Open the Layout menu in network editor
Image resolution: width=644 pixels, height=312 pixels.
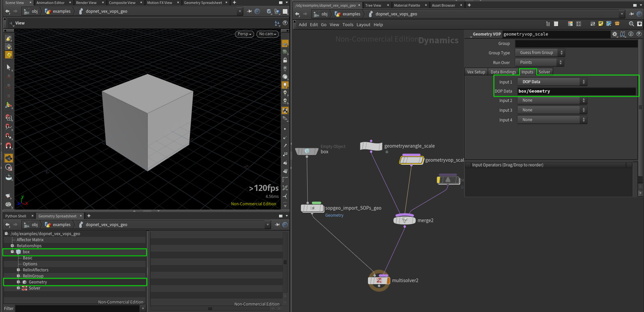pos(363,25)
